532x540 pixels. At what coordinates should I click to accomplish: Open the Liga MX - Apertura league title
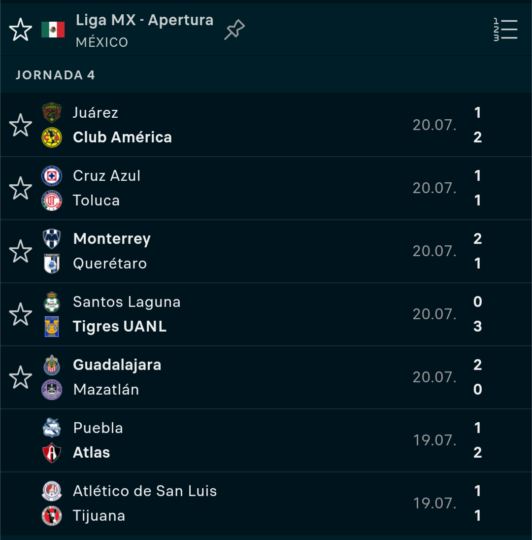click(x=145, y=20)
